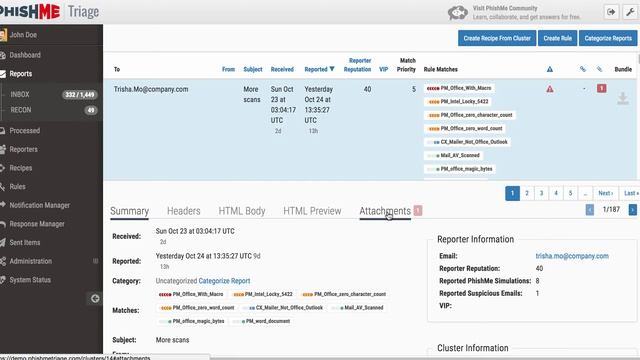Go to page 4 in pagination
This screenshot has height=360, width=640.
tap(556, 193)
